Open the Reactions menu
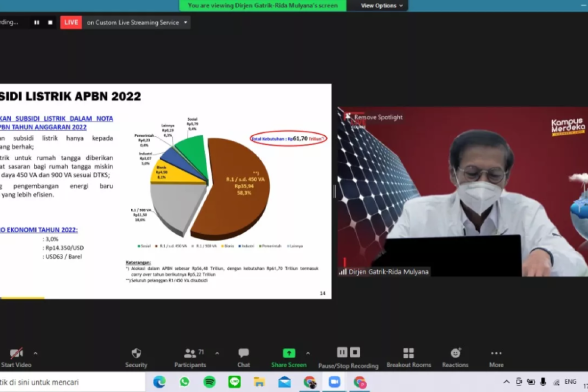Image resolution: width=588 pixels, height=392 pixels. 455,353
